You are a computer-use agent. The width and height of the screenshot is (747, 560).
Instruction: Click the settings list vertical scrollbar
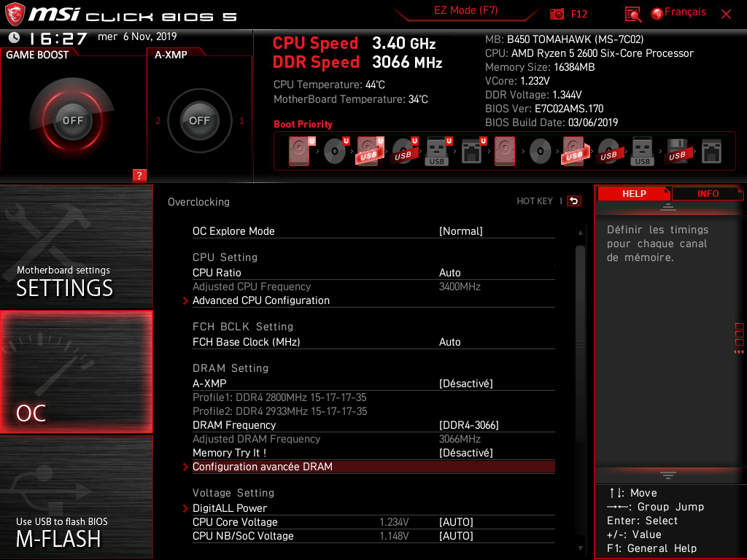pos(580,345)
